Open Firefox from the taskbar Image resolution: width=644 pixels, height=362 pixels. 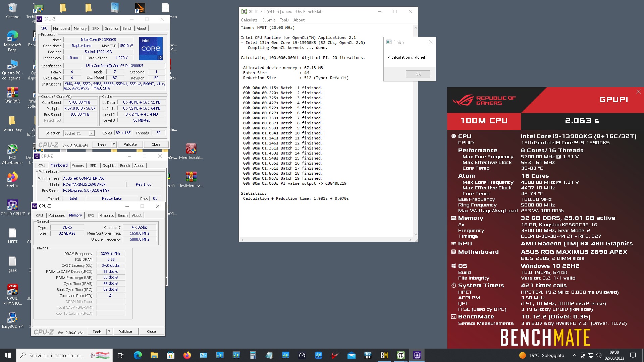(187, 355)
